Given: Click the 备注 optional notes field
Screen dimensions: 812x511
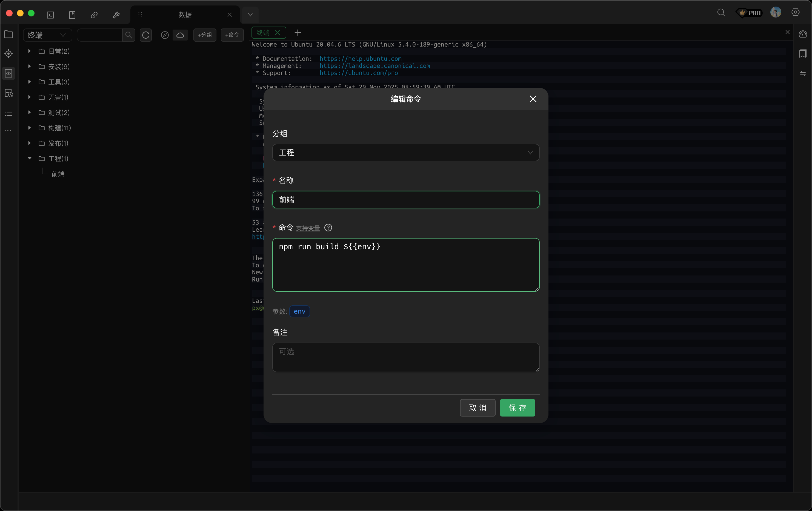Looking at the screenshot, I should 406,357.
